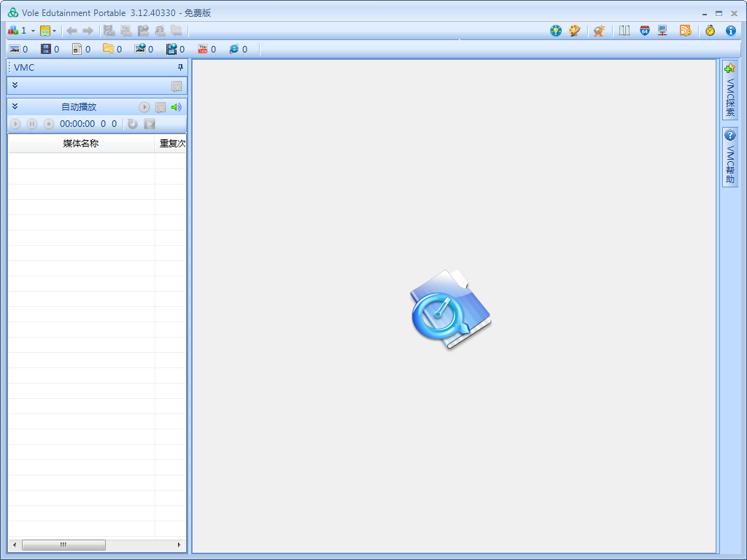Open the colored blocks dropdown arrow

[x=33, y=31]
